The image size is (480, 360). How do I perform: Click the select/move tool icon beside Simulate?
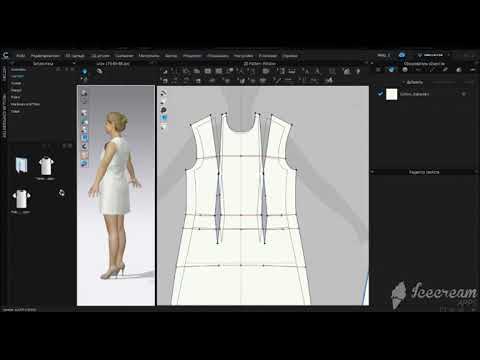tap(99, 71)
